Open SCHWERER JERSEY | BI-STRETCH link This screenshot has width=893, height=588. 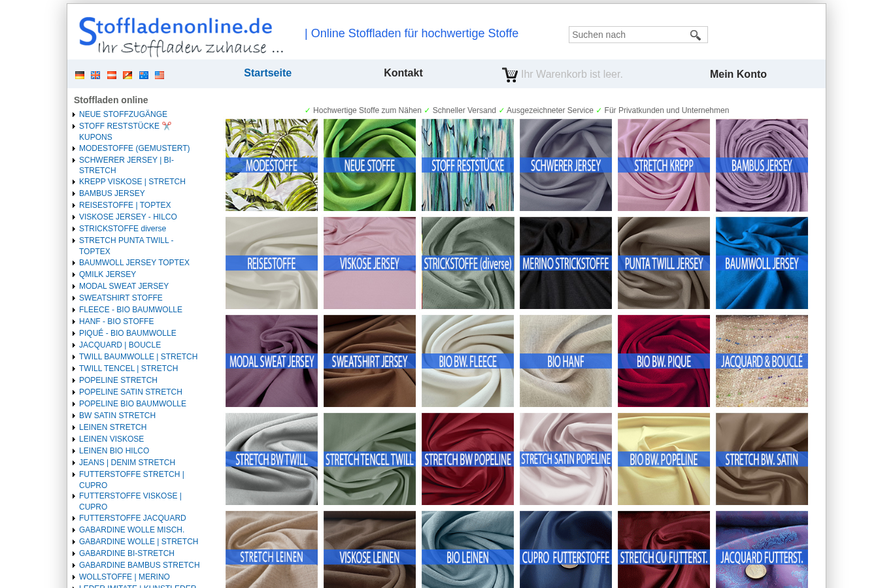point(126,165)
